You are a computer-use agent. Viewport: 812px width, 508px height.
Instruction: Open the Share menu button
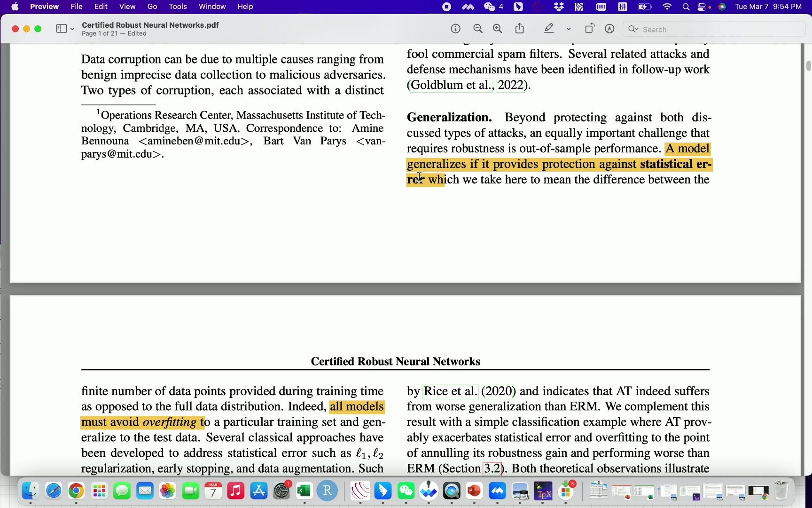tap(520, 29)
